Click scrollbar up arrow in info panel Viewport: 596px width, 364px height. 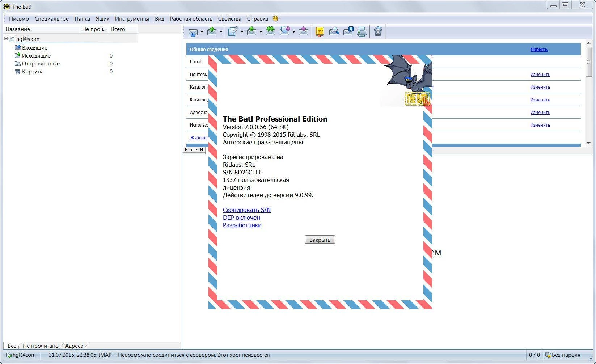589,43
